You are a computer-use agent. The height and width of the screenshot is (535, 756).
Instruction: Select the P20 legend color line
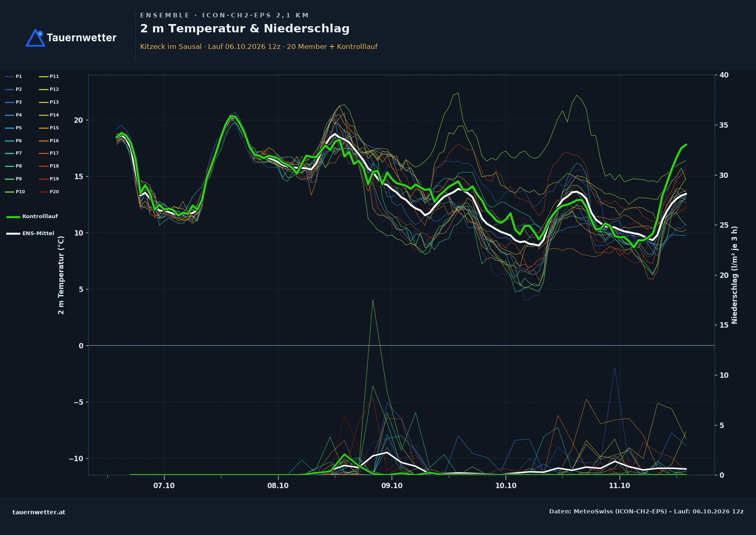(x=44, y=192)
